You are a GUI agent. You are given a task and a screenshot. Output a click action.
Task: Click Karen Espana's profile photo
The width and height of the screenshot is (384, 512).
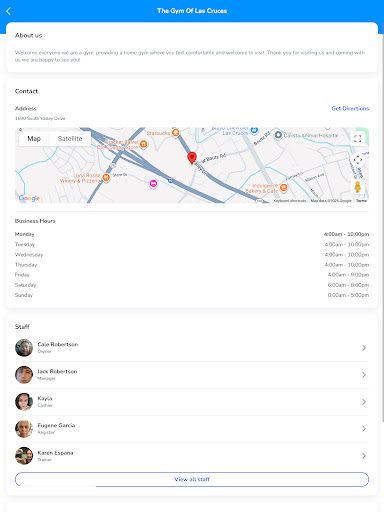(x=24, y=456)
